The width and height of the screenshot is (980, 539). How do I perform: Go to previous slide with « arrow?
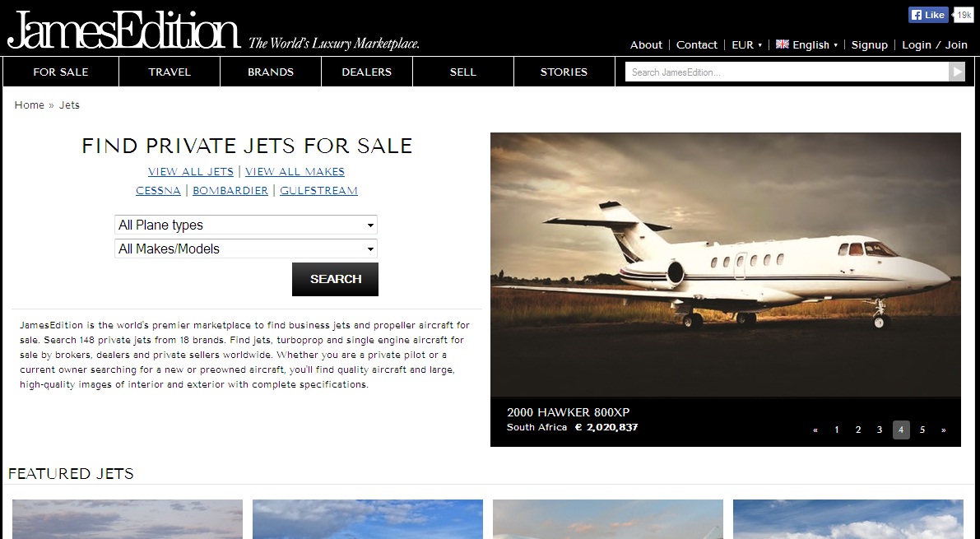815,430
